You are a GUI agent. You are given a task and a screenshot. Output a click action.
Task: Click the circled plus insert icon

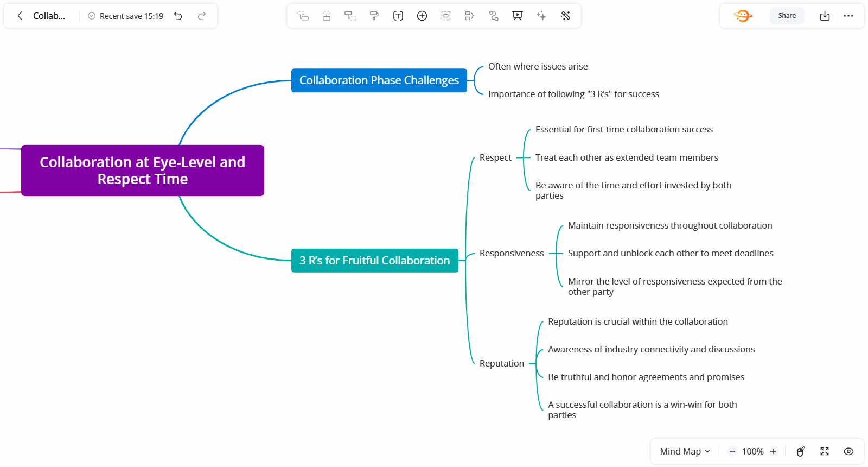(422, 16)
